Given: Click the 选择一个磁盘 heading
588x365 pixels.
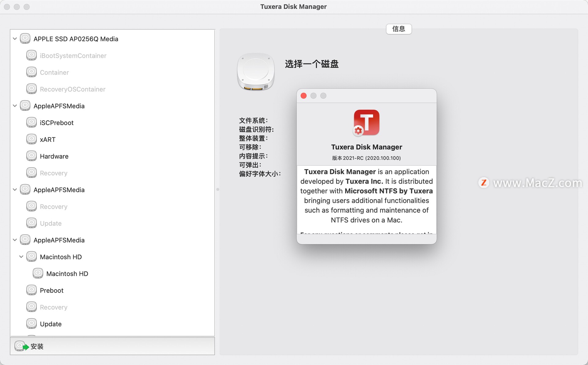Looking at the screenshot, I should pyautogui.click(x=312, y=64).
